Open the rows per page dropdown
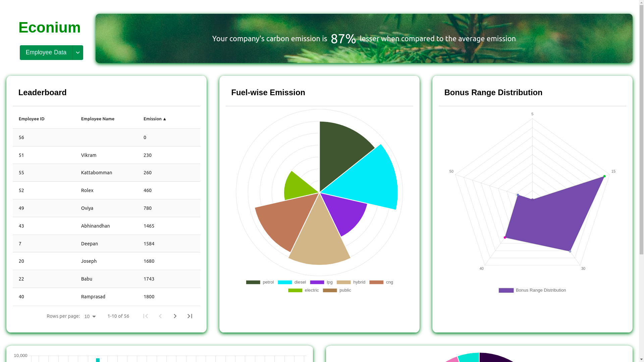 click(90, 316)
